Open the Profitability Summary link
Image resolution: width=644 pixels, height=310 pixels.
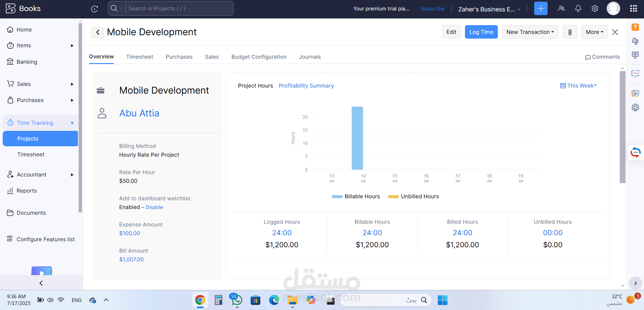pyautogui.click(x=306, y=86)
